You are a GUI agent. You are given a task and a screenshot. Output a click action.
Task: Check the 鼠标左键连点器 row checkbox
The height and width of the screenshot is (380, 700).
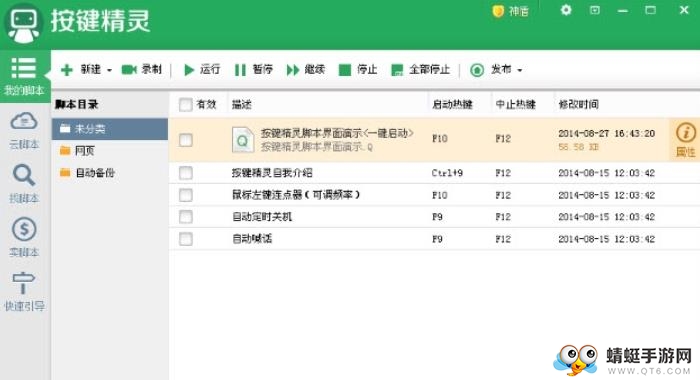click(186, 195)
